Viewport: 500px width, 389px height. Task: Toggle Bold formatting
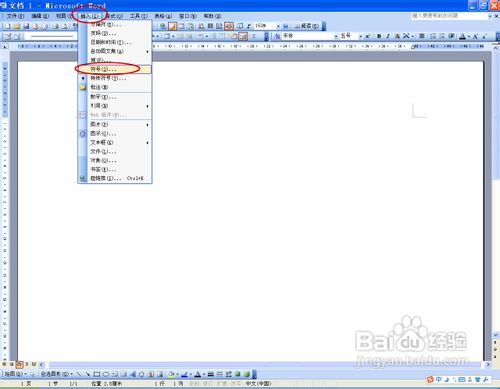tap(379, 36)
